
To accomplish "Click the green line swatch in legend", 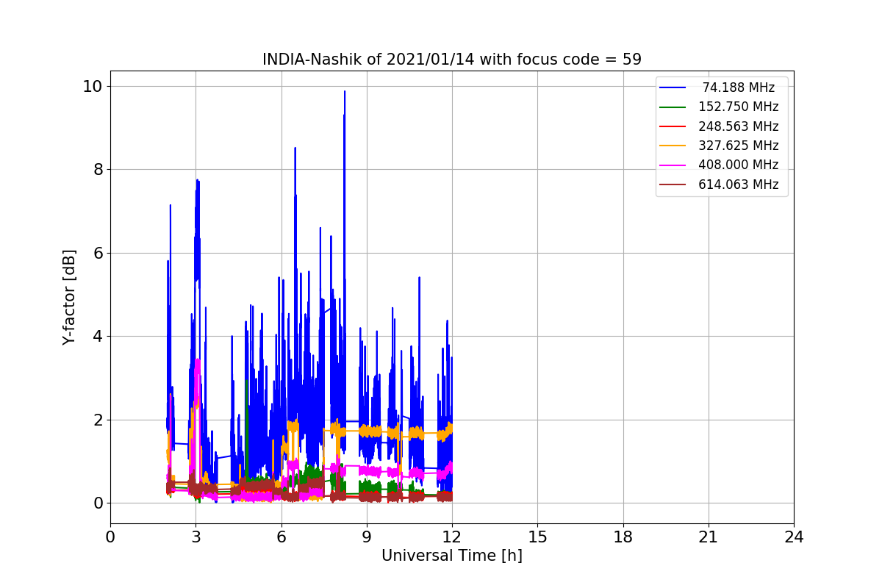I will (673, 107).
